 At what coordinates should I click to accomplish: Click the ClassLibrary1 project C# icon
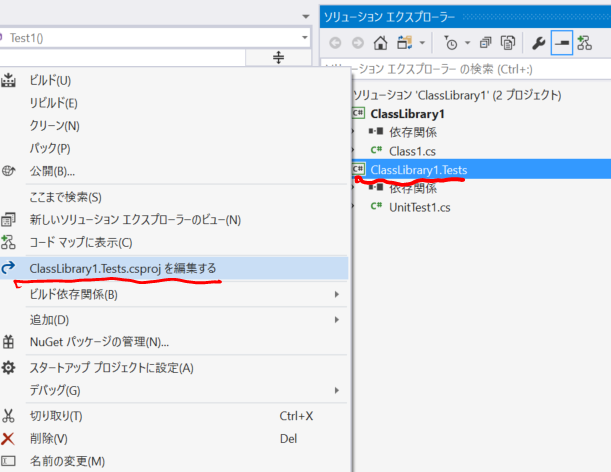coord(358,113)
